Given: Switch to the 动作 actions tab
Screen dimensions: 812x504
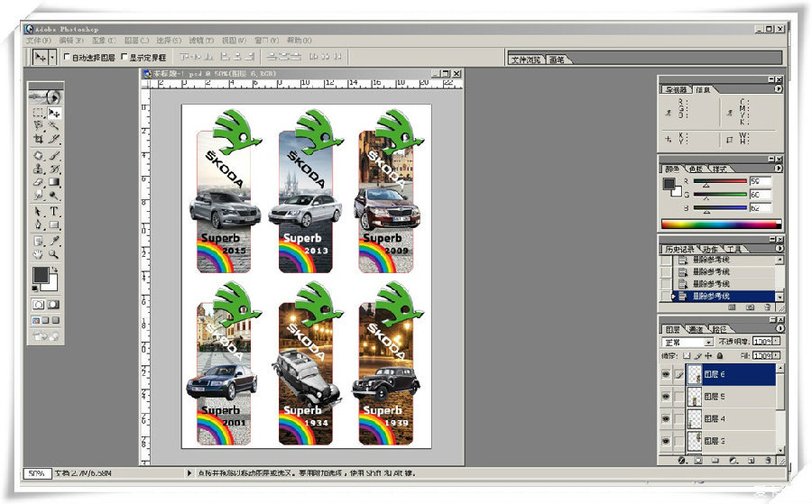Looking at the screenshot, I should [x=710, y=250].
